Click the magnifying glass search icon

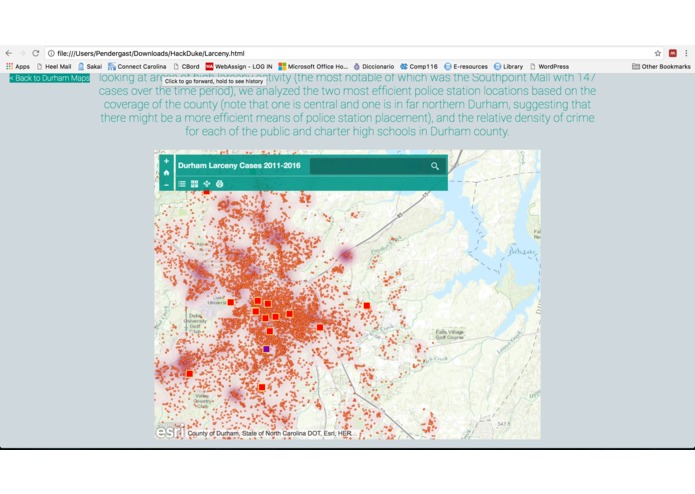tap(435, 166)
